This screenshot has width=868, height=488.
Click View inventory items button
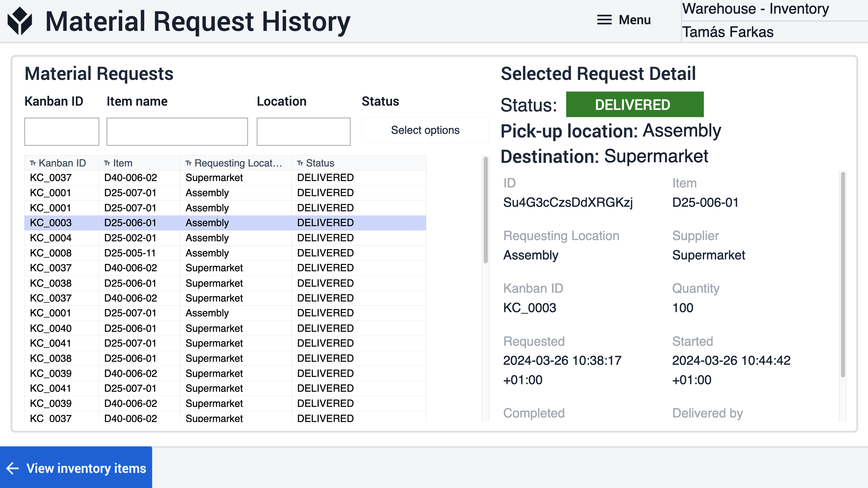76,467
